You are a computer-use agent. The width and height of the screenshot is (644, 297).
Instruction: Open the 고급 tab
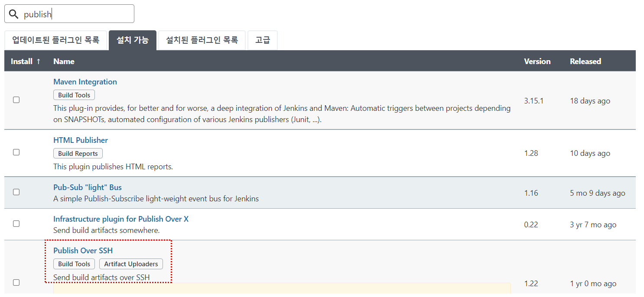point(263,40)
